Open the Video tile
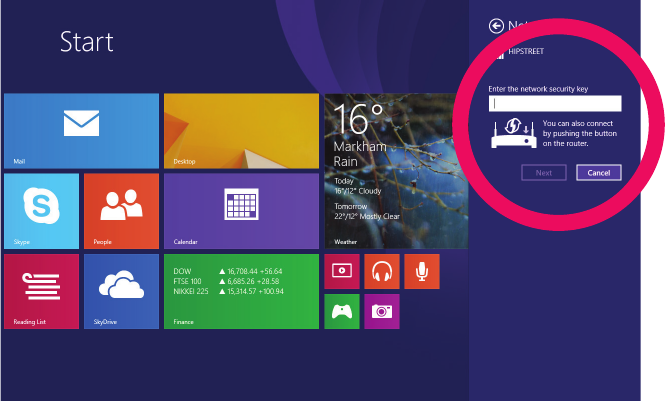 (342, 271)
